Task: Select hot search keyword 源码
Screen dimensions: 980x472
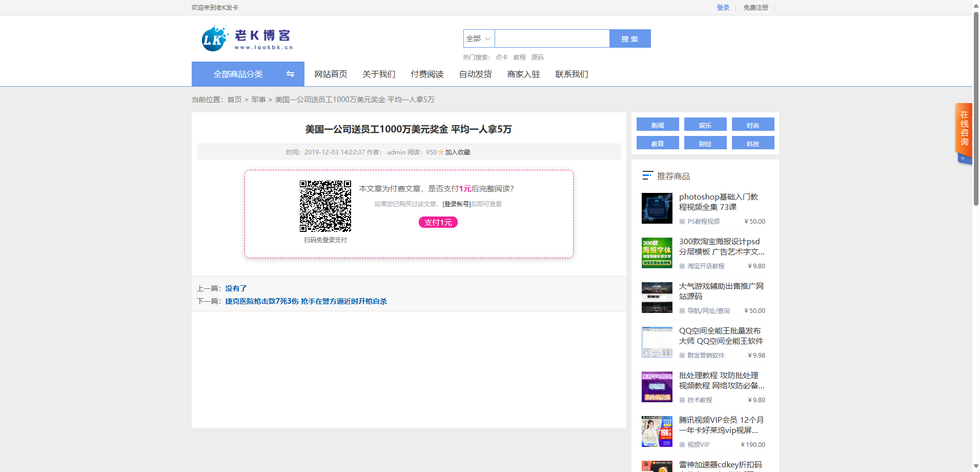Action: coord(537,57)
